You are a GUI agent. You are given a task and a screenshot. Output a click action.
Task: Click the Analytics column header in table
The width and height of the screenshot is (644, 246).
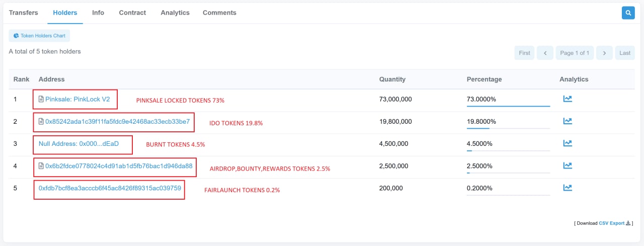point(574,79)
